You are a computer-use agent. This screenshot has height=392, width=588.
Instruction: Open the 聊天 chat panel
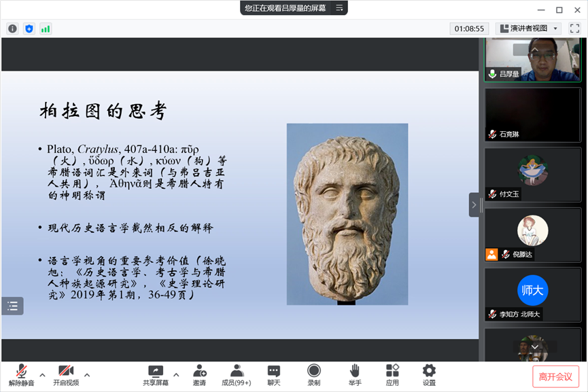coord(273,374)
